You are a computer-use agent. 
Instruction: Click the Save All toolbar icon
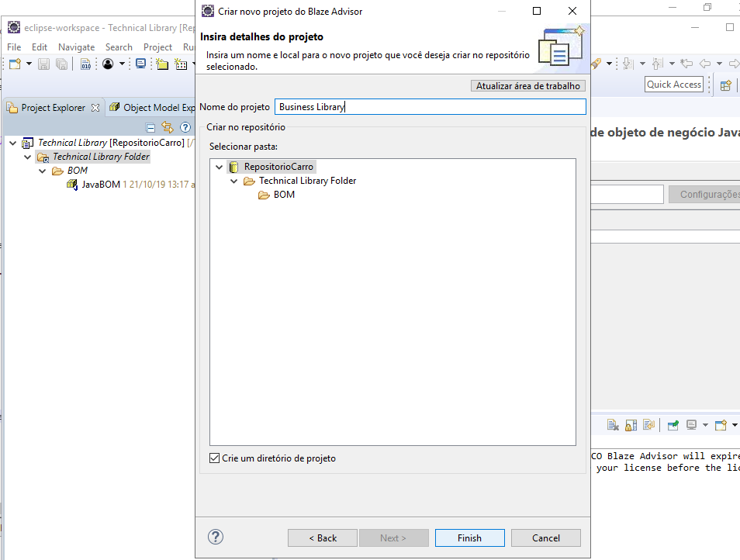(x=61, y=64)
